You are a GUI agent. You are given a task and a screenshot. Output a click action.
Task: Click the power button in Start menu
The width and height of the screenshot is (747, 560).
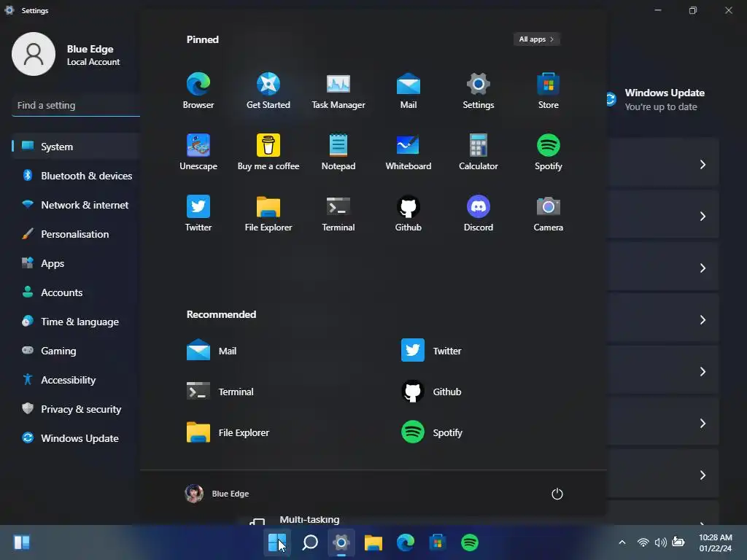click(557, 494)
